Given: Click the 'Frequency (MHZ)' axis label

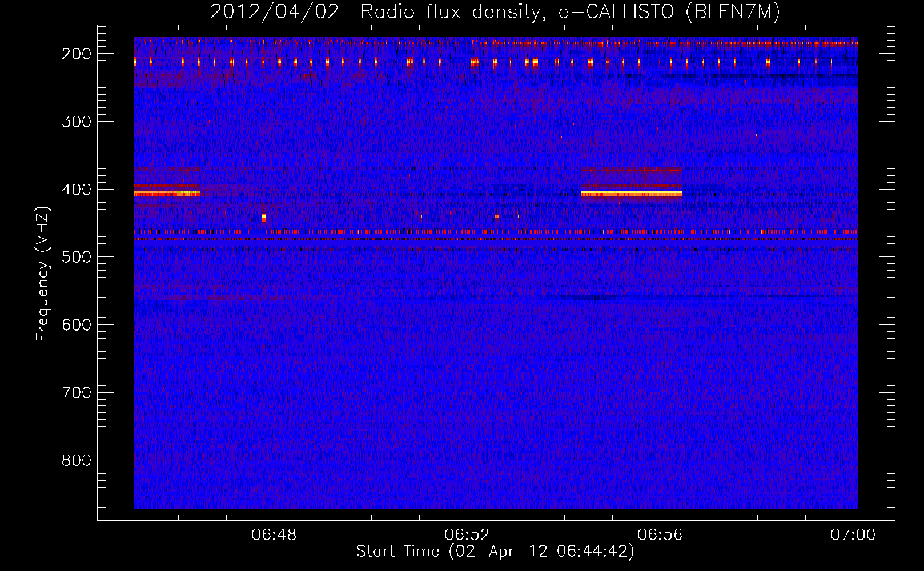Looking at the screenshot, I should coord(43,274).
